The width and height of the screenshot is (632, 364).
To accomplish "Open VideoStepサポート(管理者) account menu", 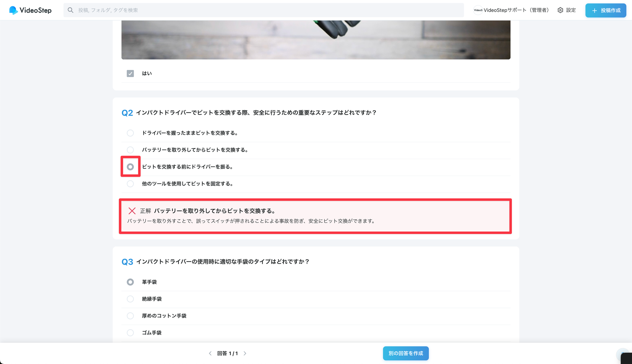I will (x=516, y=10).
